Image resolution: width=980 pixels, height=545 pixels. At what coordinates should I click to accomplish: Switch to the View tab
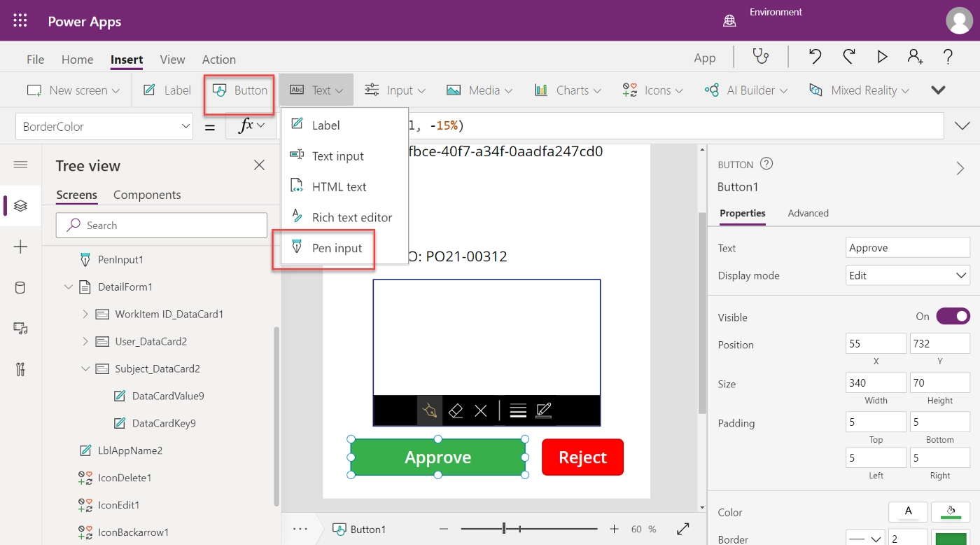pyautogui.click(x=172, y=60)
